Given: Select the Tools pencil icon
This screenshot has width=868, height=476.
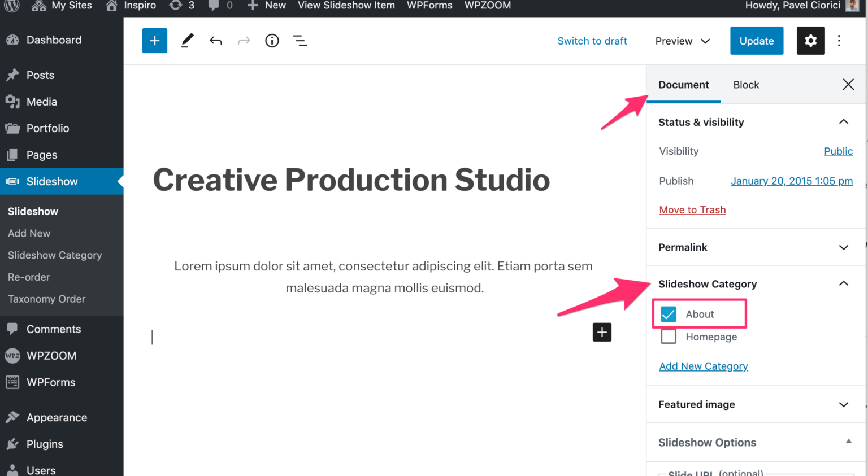Looking at the screenshot, I should pos(187,41).
